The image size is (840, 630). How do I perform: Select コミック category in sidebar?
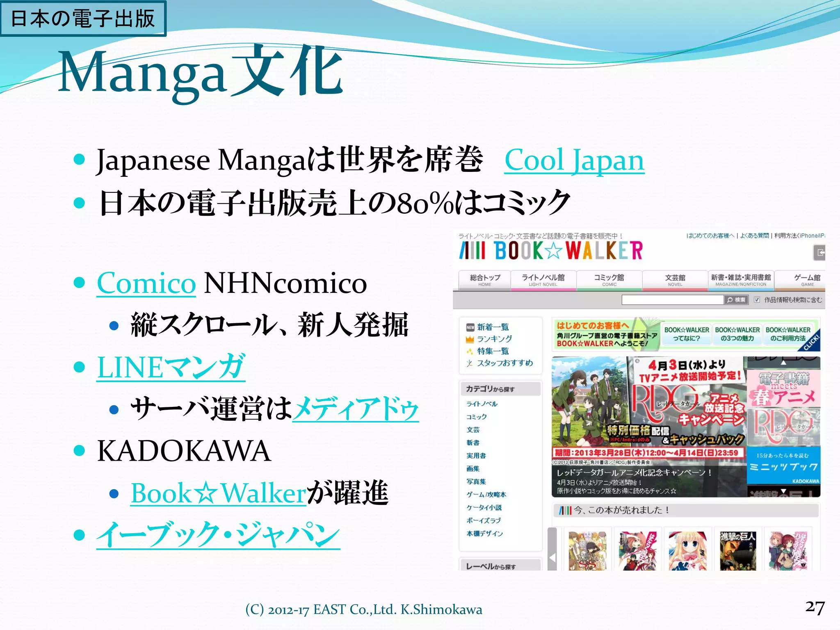477,417
